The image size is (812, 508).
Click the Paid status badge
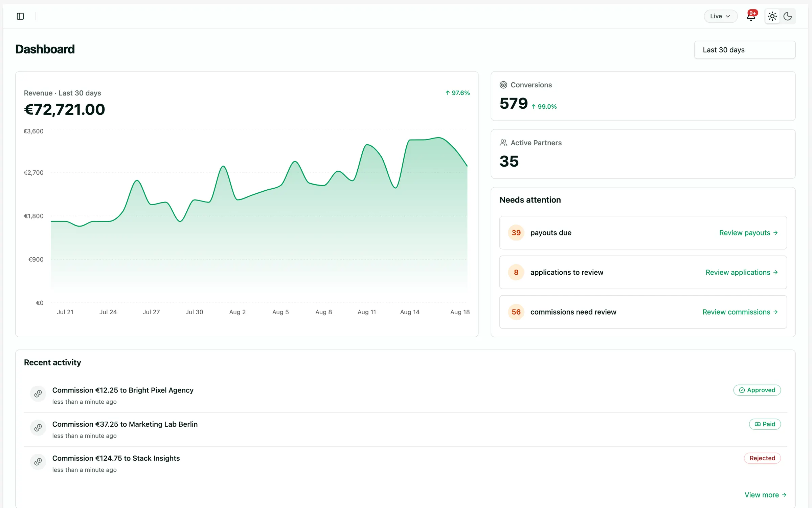pos(765,424)
